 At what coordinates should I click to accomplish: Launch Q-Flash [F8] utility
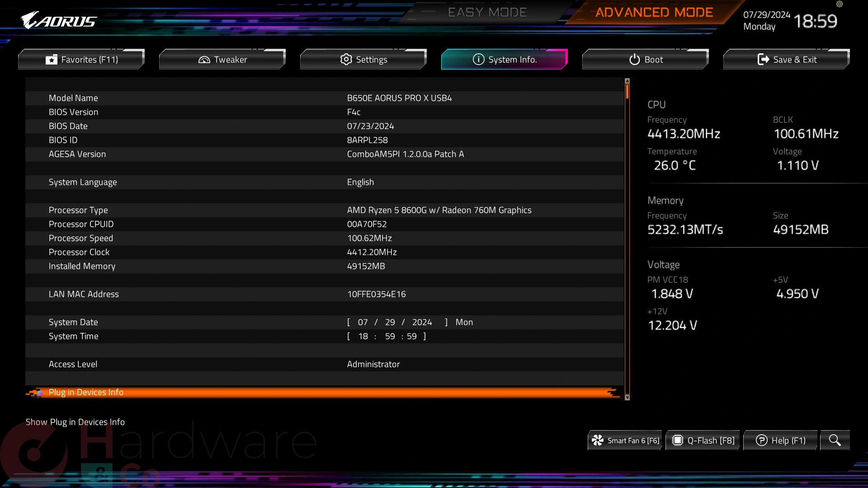point(703,440)
